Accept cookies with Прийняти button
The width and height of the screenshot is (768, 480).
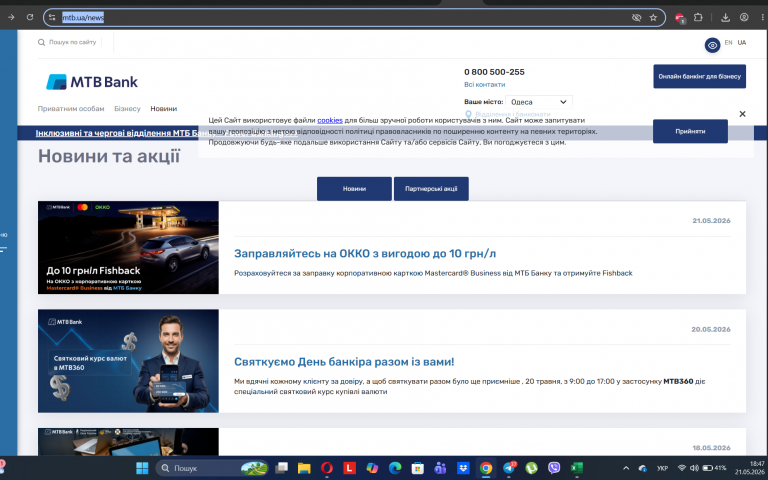click(690, 131)
